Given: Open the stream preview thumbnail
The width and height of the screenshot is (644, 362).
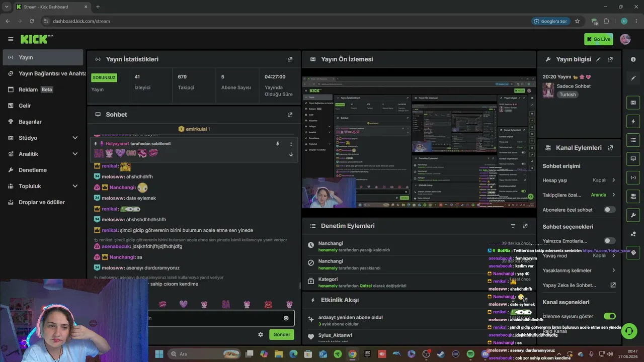Looking at the screenshot, I should 419,142.
